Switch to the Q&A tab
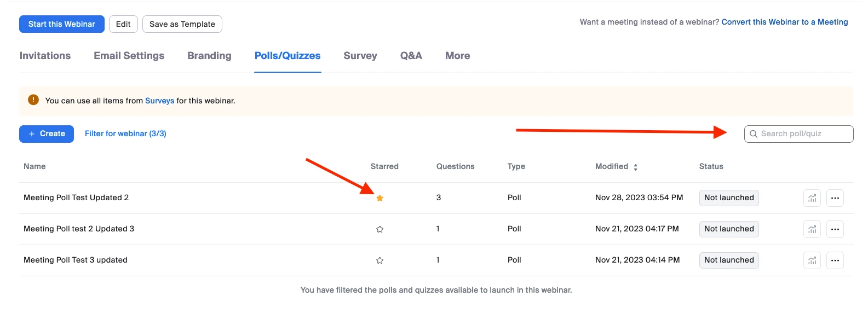This screenshot has width=868, height=314. (x=411, y=56)
